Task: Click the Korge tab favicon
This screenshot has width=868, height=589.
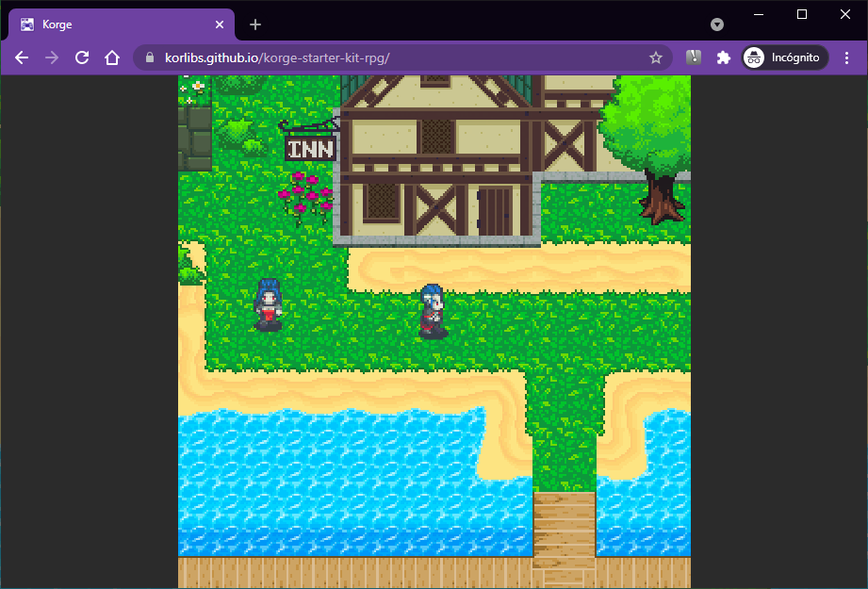Action: click(x=26, y=25)
